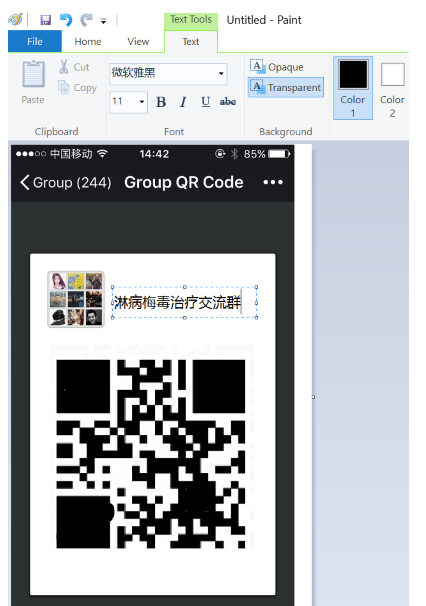This screenshot has height=606, width=426.
Task: Click the Wi-Fi icon in phone status bar
Action: [102, 153]
